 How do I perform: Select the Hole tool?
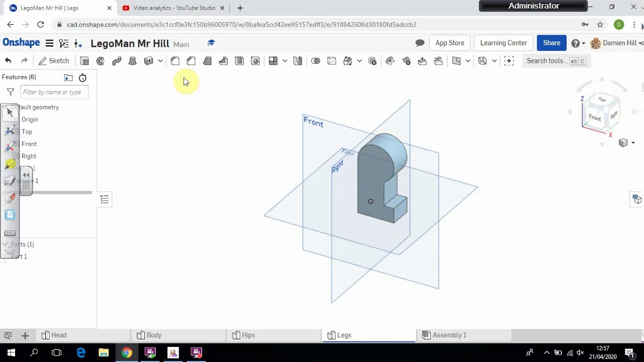(x=256, y=61)
